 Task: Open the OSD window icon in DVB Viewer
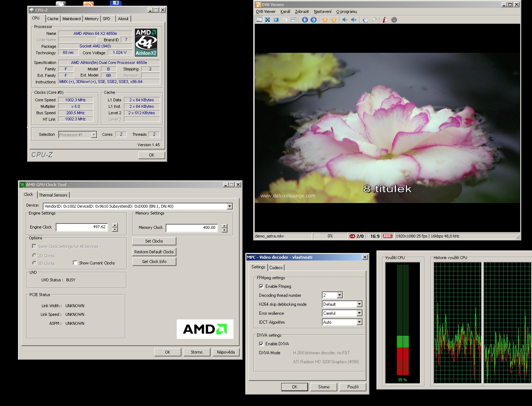tap(285, 20)
